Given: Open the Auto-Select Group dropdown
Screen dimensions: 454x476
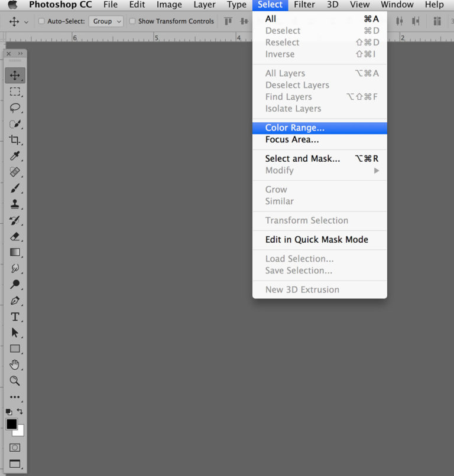Looking at the screenshot, I should (x=106, y=21).
